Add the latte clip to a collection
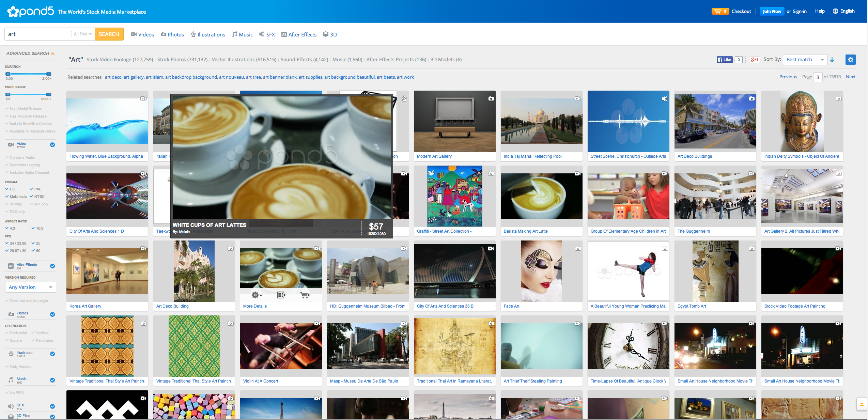 [x=281, y=295]
